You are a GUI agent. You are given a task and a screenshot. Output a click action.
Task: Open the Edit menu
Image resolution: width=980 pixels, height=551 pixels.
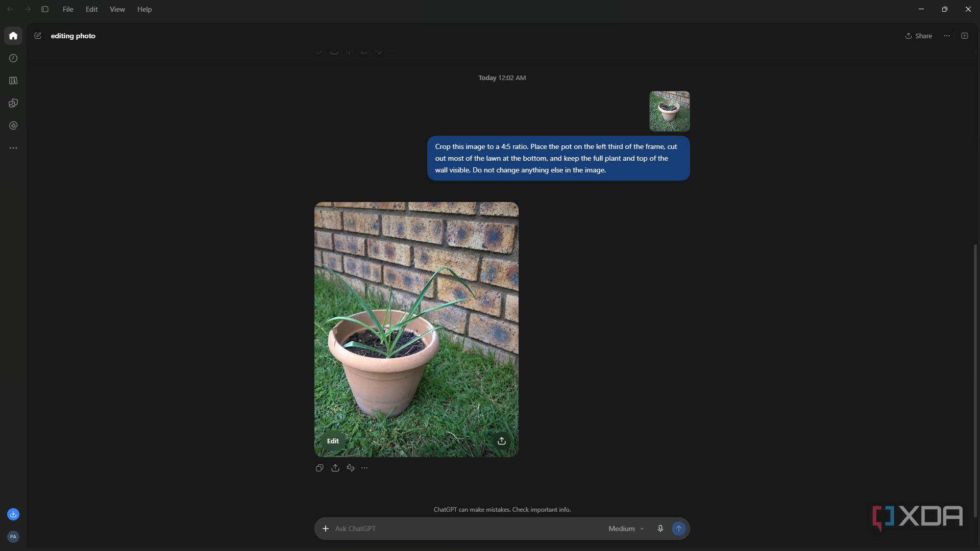[x=92, y=9]
